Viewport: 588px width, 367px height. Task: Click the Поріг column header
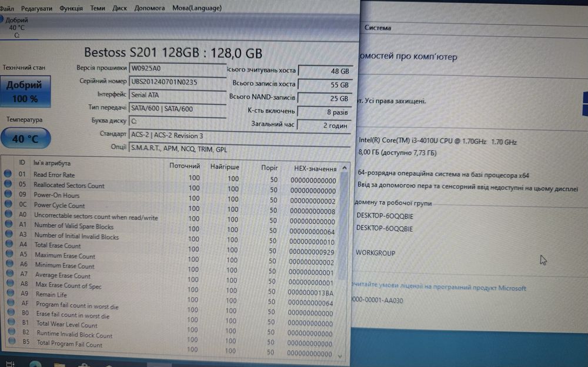269,168
